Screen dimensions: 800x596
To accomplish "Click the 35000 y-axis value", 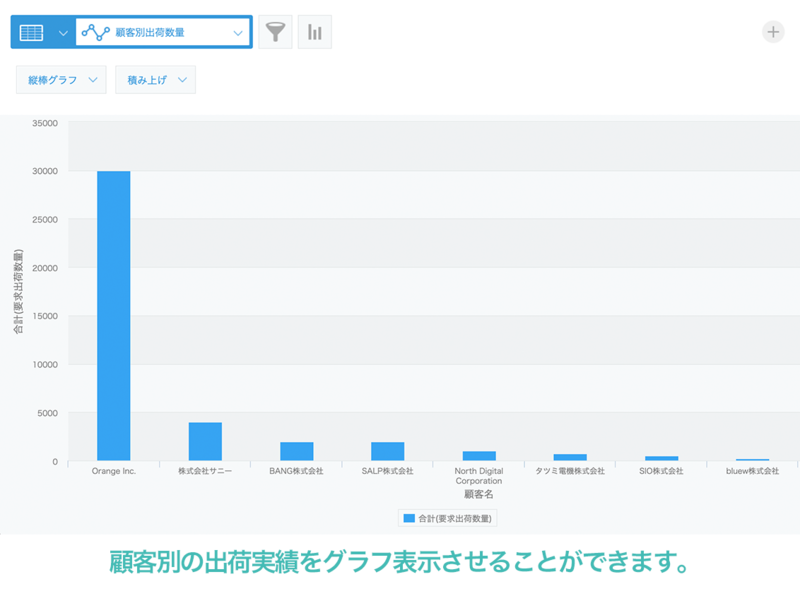I will pyautogui.click(x=45, y=123).
